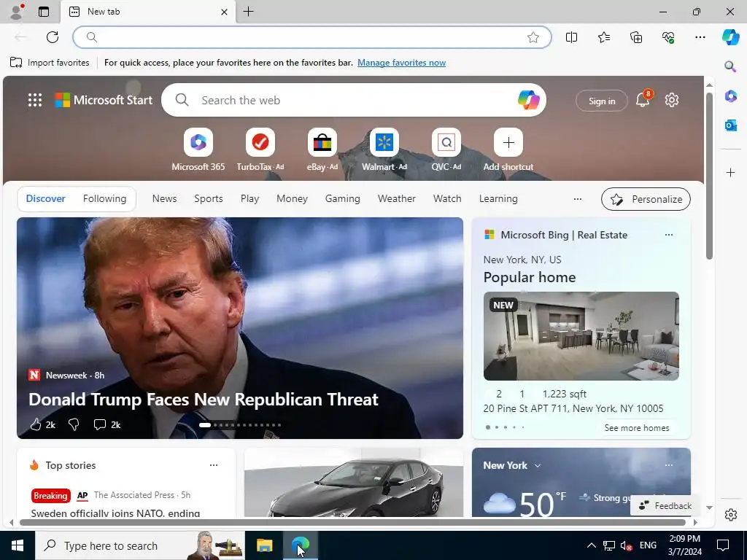Open the eBay shortcut
This screenshot has height=560, width=747.
click(x=322, y=149)
